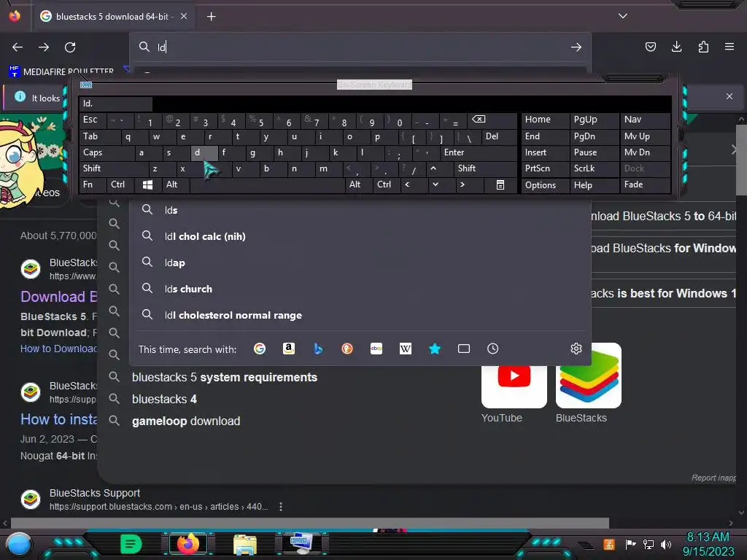Click the Firefox forward navigation arrow
The height and width of the screenshot is (560, 747).
pos(44,47)
